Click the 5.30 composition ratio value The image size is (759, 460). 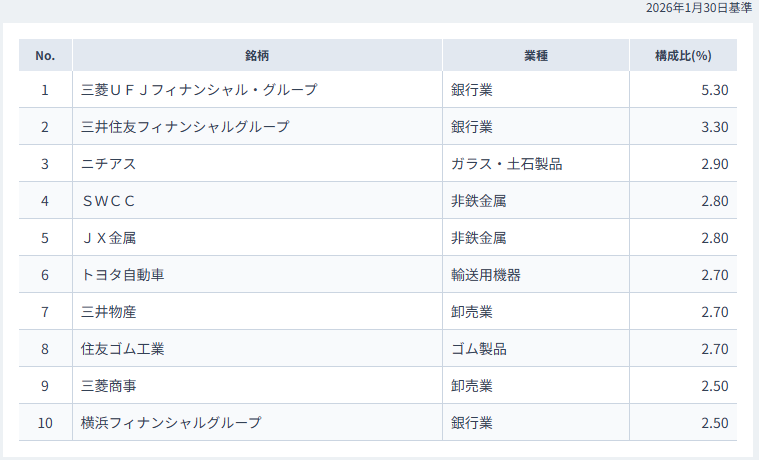714,90
